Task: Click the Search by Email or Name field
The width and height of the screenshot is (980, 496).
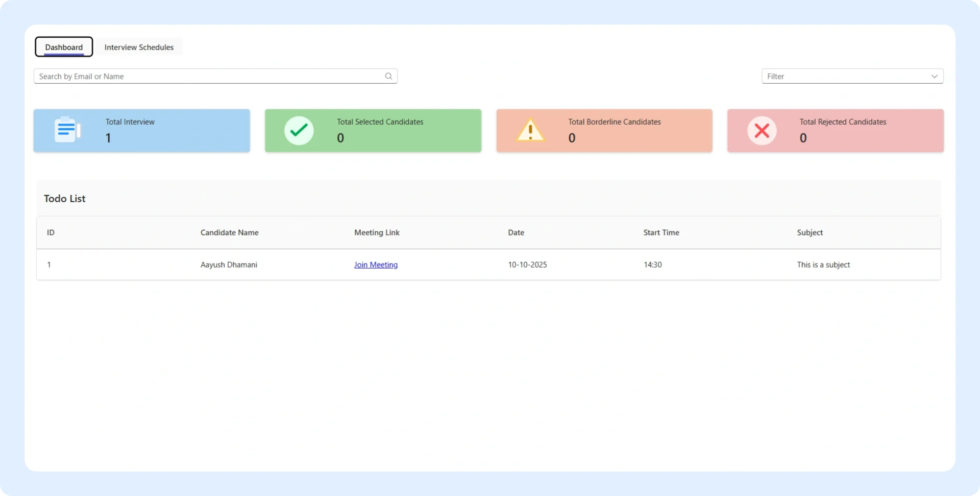Action: coord(204,76)
